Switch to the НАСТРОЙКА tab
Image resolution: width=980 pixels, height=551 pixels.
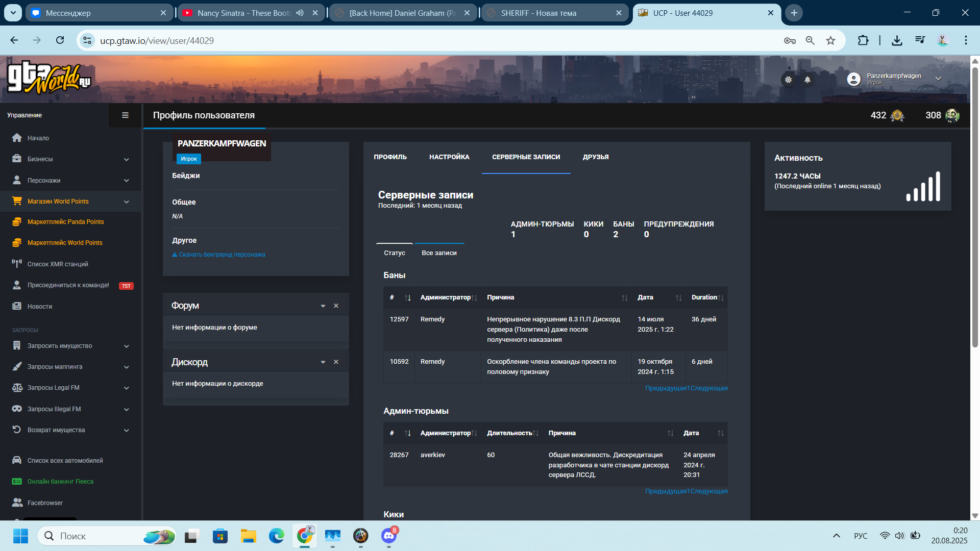point(449,157)
